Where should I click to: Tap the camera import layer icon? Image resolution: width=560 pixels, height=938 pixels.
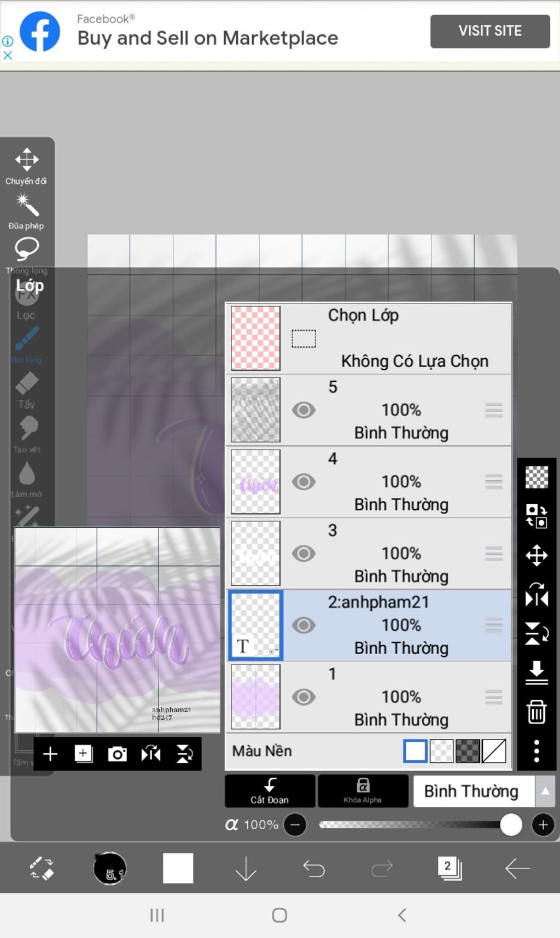117,754
